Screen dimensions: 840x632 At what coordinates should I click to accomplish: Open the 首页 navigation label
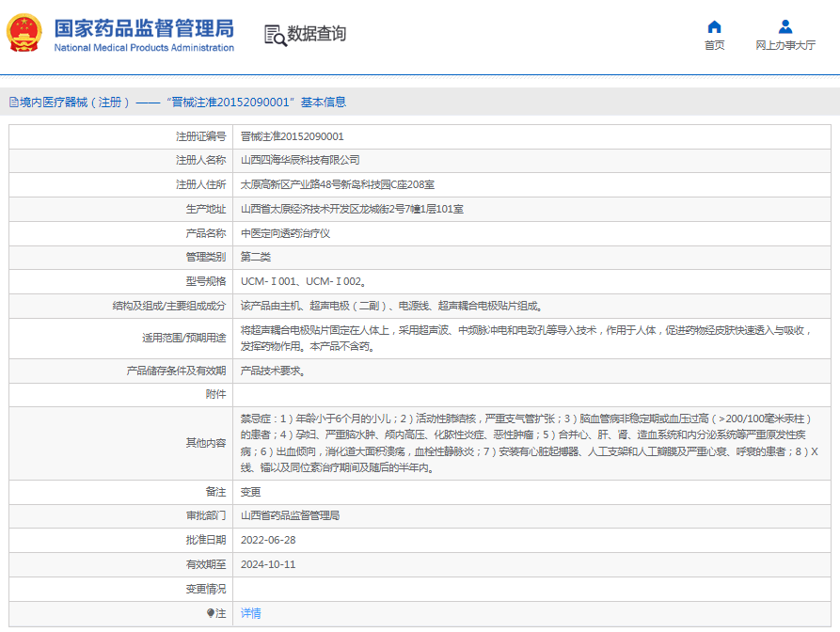(714, 45)
